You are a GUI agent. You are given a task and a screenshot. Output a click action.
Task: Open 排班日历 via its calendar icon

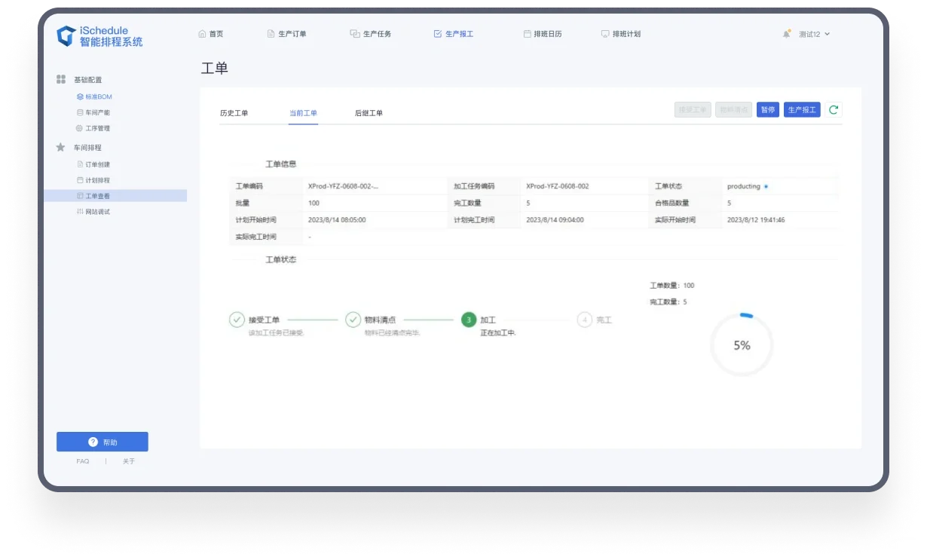click(527, 33)
